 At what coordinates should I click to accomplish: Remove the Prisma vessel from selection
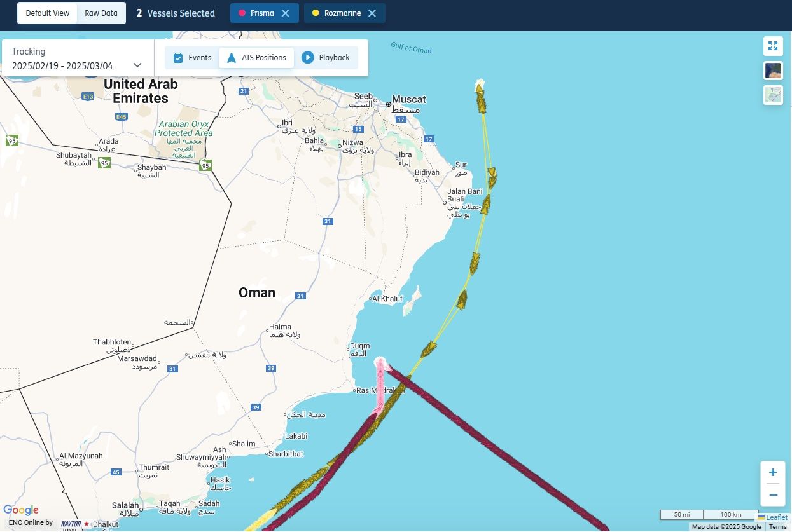point(285,13)
